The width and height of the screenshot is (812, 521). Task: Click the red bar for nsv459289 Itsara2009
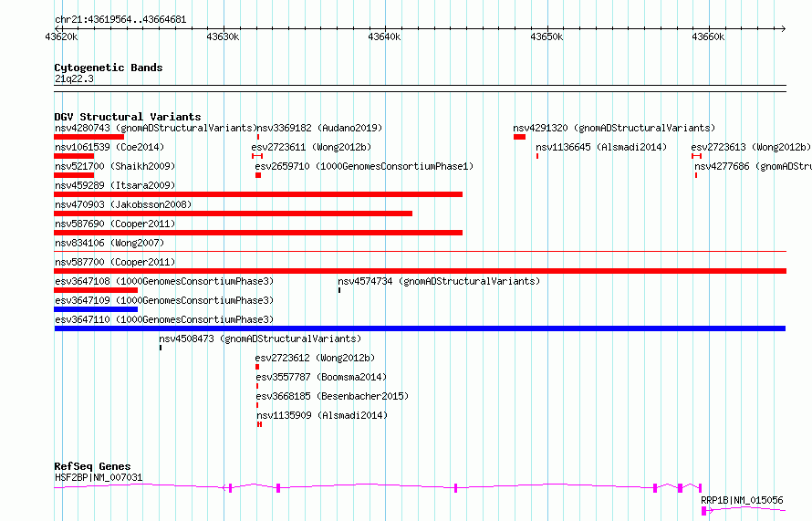coord(258,194)
